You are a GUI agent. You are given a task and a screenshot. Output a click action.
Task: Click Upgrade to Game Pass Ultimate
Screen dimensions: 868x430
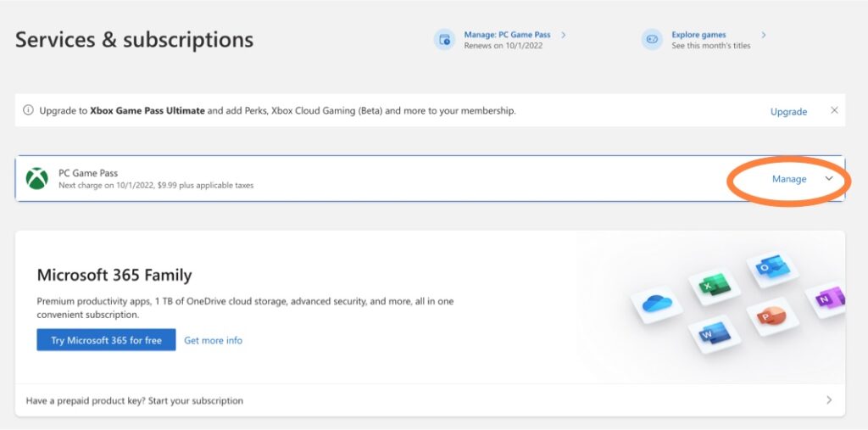tap(788, 112)
